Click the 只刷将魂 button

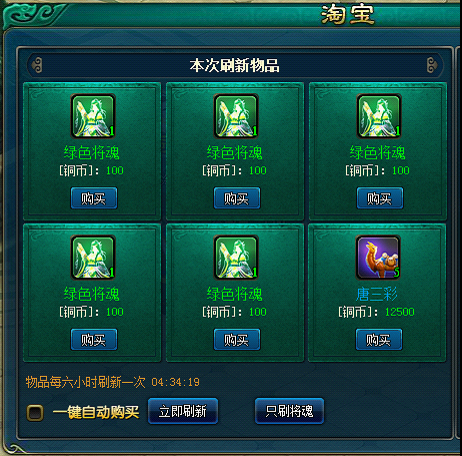[x=289, y=411]
